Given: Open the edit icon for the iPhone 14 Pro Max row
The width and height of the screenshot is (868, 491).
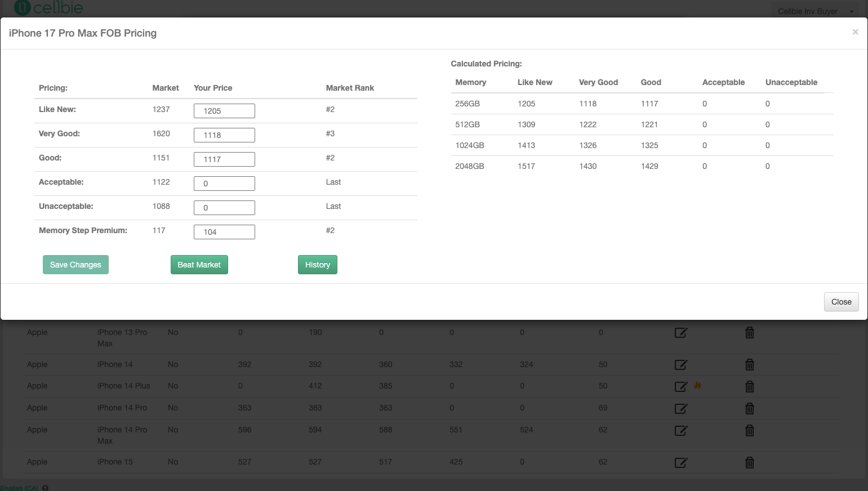Looking at the screenshot, I should [681, 430].
